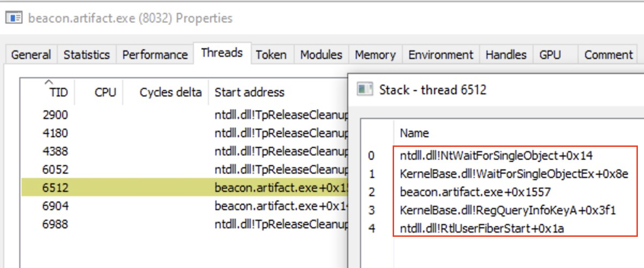
Task: Select the Token tab
Action: [x=271, y=54]
